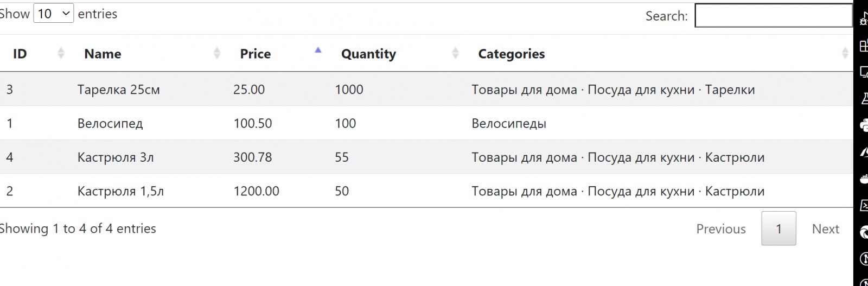
Task: Open the Extensions icon in the sidebar
Action: pyautogui.click(x=864, y=46)
